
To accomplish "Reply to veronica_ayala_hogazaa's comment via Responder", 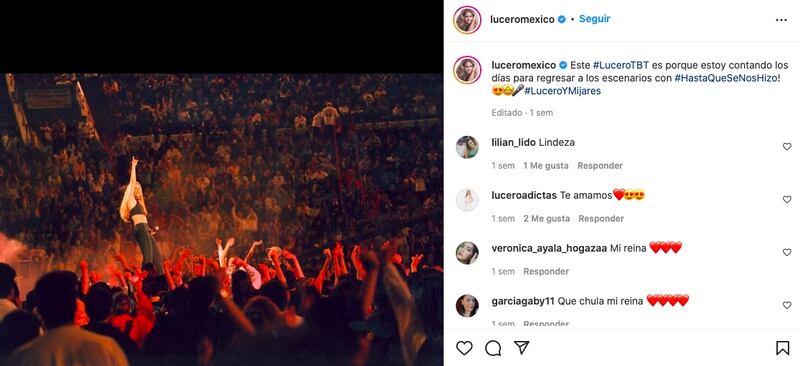I will point(546,271).
